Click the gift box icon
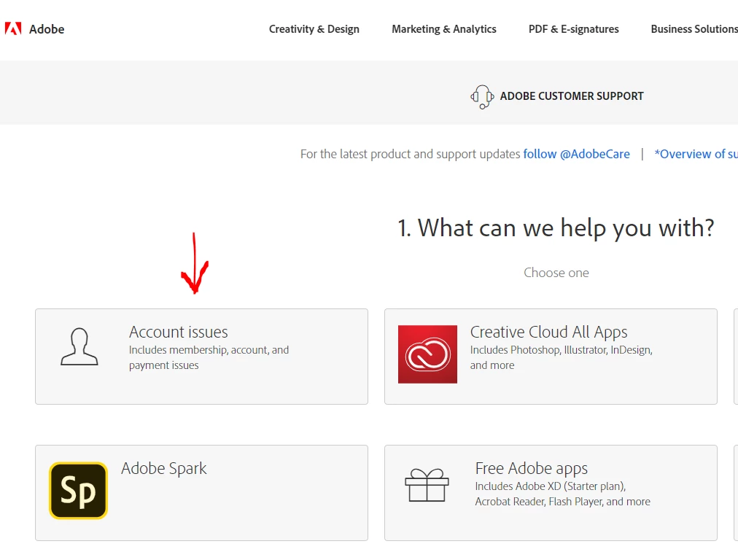The image size is (738, 560). click(427, 485)
